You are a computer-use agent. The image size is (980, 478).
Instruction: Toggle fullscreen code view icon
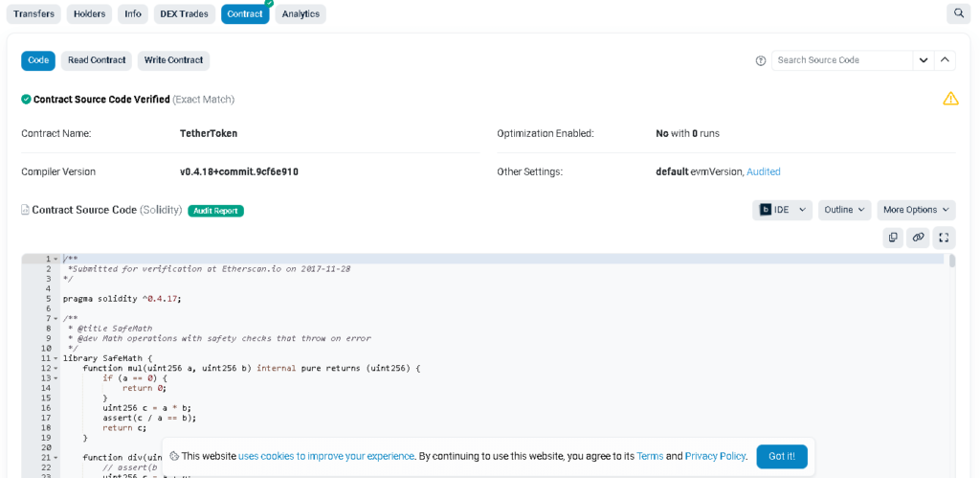coord(944,238)
